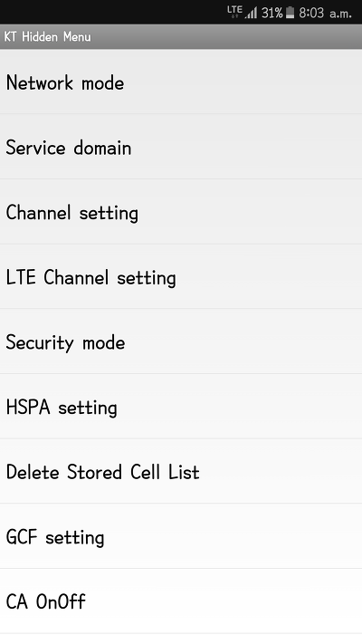Click the 'LTE' text in LTE Channel setting
The width and height of the screenshot is (362, 644).
click(x=21, y=277)
